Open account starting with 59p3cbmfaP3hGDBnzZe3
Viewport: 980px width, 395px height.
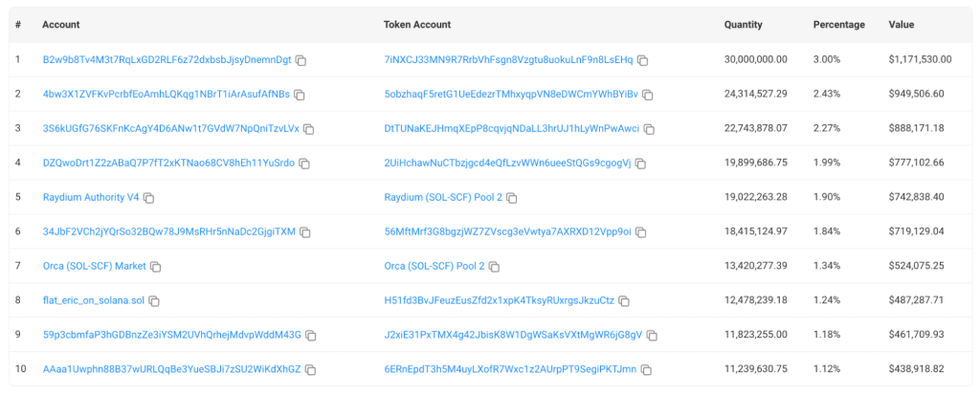171,335
